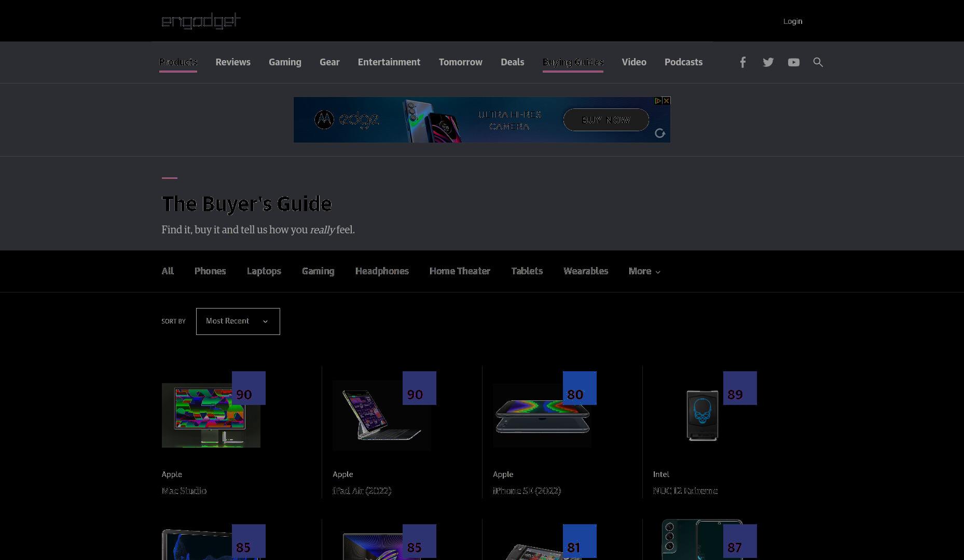The width and height of the screenshot is (964, 560).
Task: Select the Gaming category filter tab
Action: pos(318,271)
